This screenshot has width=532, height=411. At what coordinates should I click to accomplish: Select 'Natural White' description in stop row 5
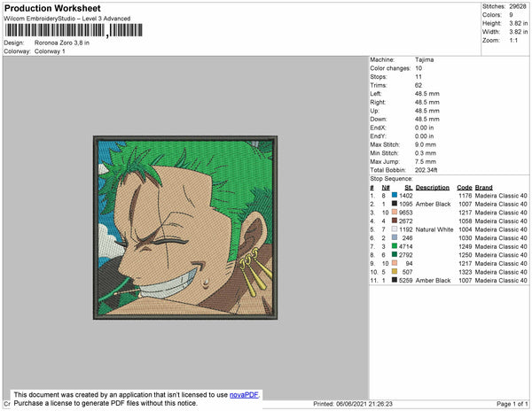[x=434, y=229]
